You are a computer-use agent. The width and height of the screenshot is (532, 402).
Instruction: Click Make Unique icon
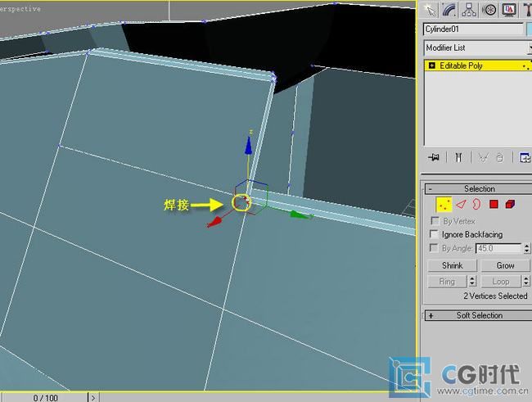[484, 157]
